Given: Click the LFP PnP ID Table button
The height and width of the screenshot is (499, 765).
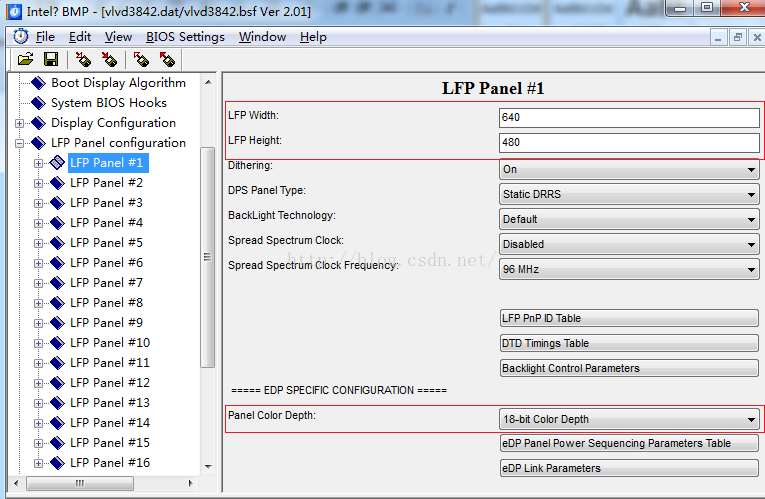Looking at the screenshot, I should click(629, 318).
